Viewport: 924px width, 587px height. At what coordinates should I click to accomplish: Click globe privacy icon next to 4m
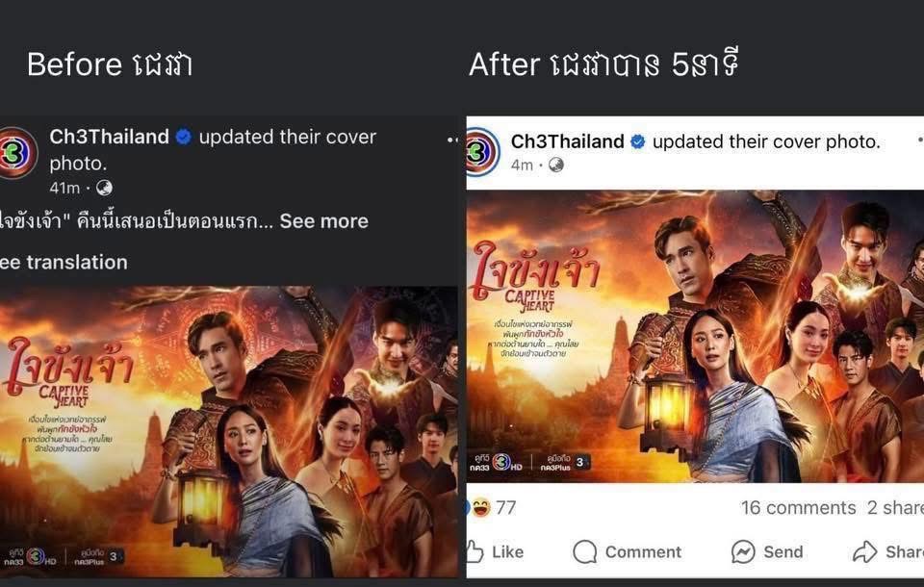click(555, 165)
